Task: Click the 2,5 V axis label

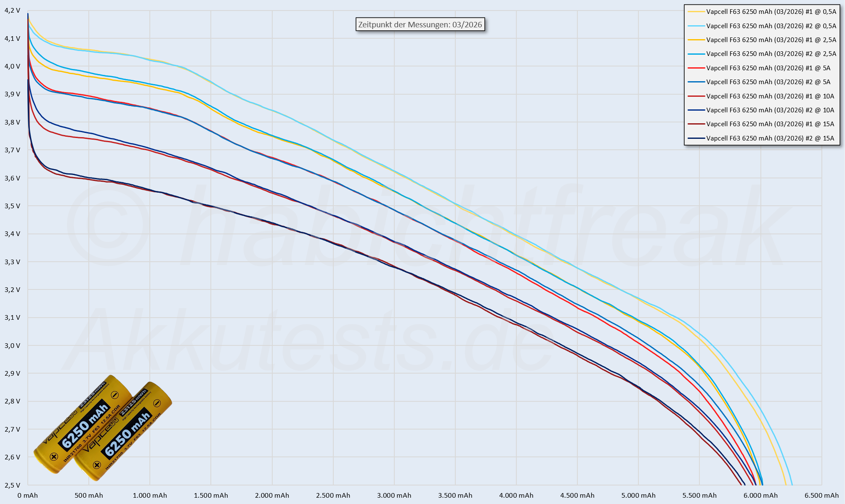Action: pyautogui.click(x=12, y=485)
